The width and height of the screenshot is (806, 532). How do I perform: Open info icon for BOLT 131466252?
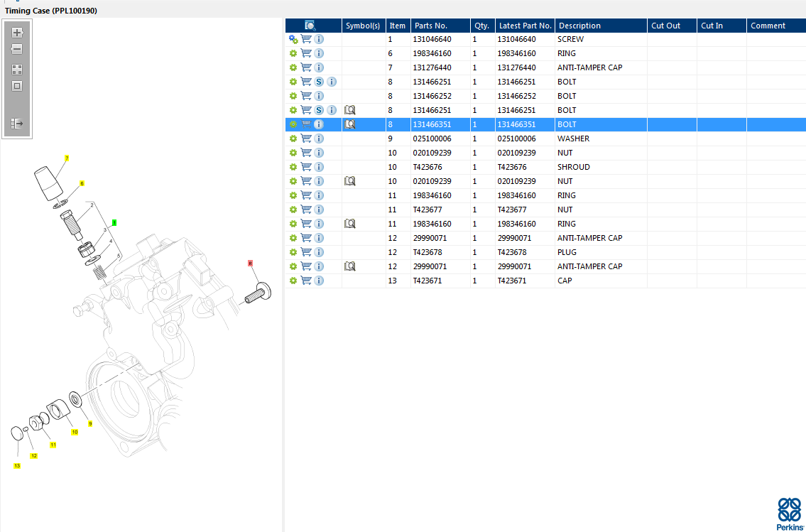pos(319,96)
